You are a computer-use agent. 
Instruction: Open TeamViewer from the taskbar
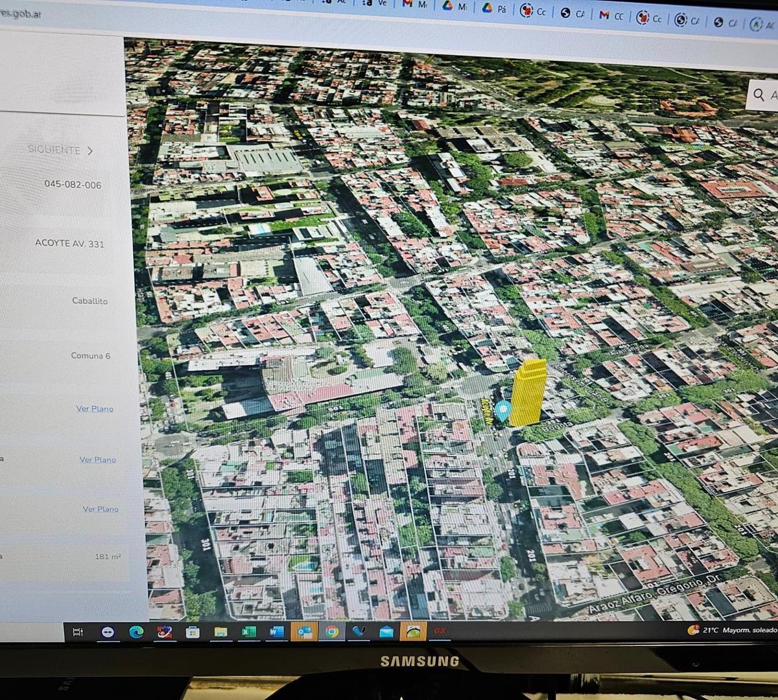pyautogui.click(x=108, y=632)
